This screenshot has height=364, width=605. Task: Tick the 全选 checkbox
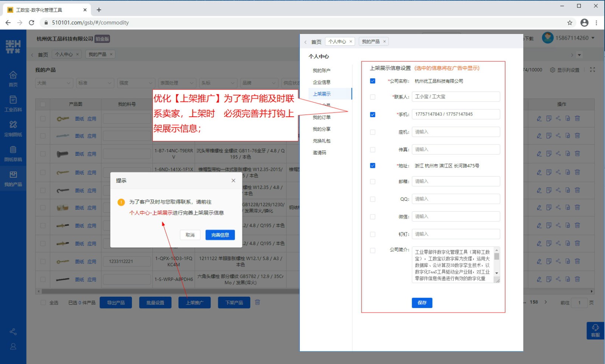43,303
